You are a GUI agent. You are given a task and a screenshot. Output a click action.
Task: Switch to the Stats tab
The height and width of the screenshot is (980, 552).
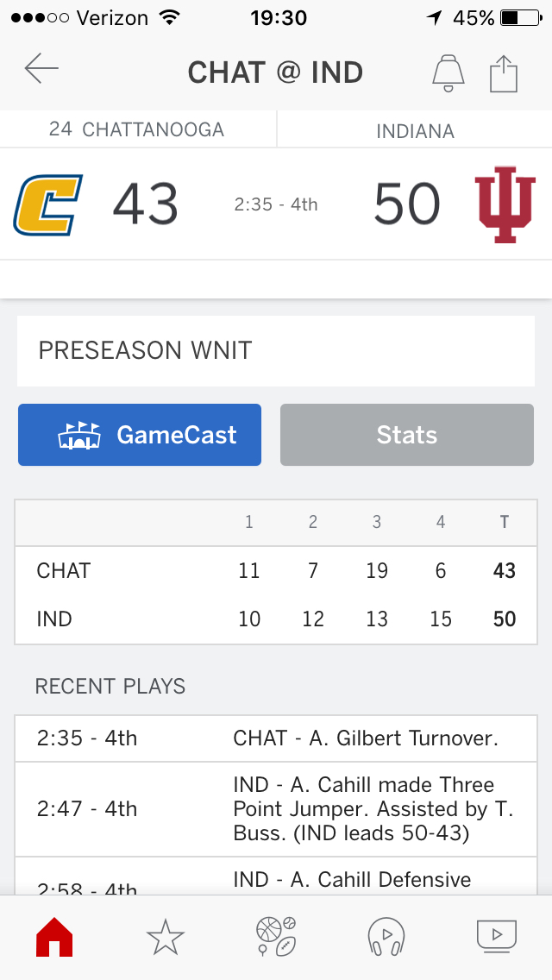pyautogui.click(x=407, y=435)
